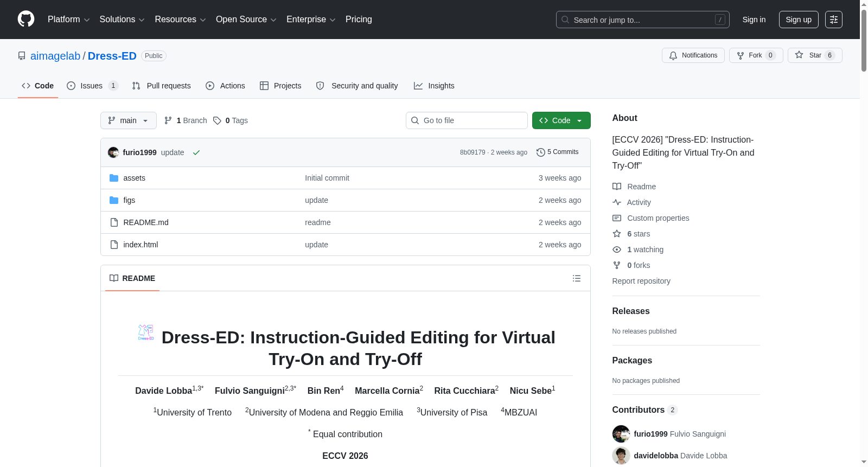Go to the GitHub homepage logo
The width and height of the screenshot is (868, 467).
[26, 20]
